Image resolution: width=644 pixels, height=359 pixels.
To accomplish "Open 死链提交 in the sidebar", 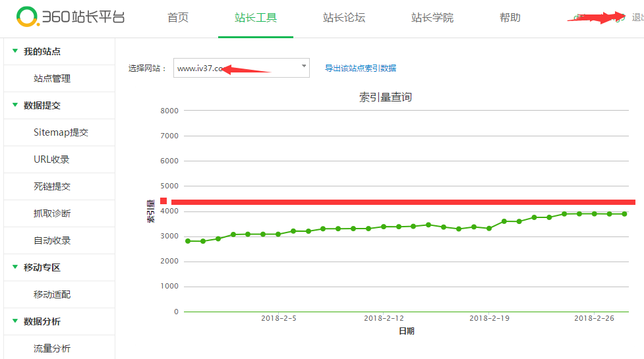I will pos(52,186).
